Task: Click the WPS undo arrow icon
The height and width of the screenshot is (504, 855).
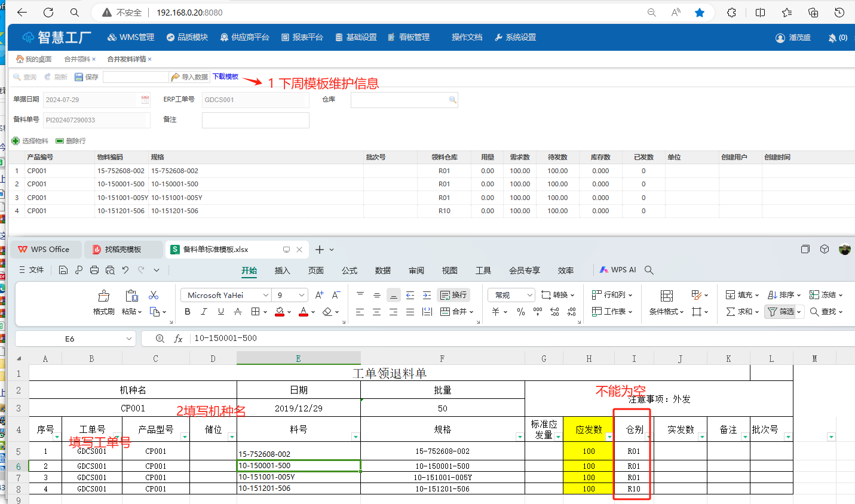Action: click(x=125, y=271)
